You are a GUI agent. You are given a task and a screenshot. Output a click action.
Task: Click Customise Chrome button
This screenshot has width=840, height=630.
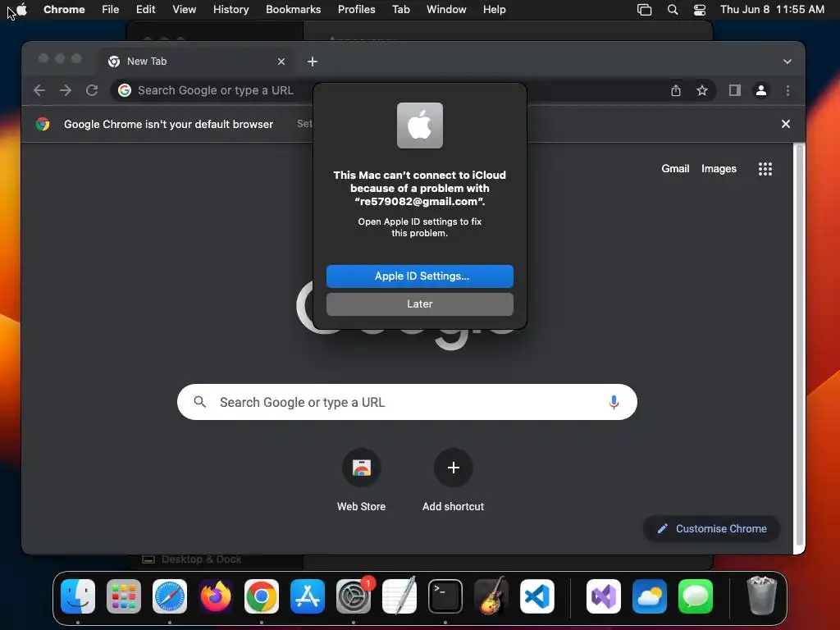click(x=711, y=529)
